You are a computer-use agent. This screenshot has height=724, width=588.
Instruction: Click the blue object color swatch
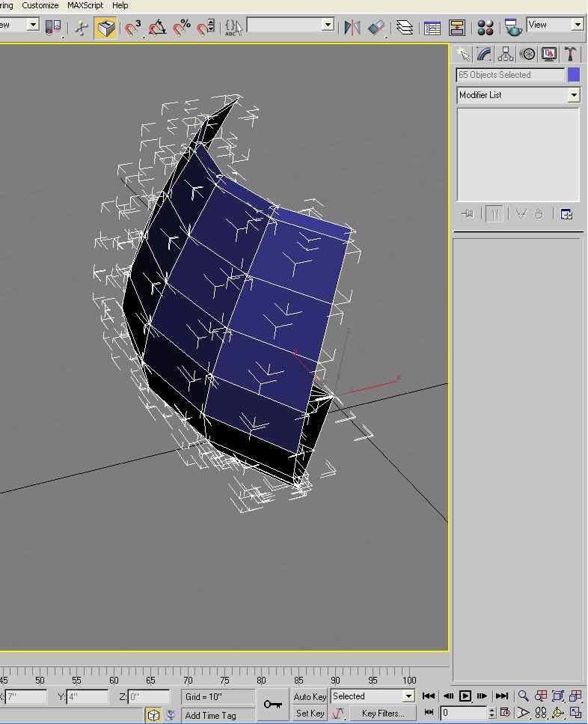click(574, 75)
